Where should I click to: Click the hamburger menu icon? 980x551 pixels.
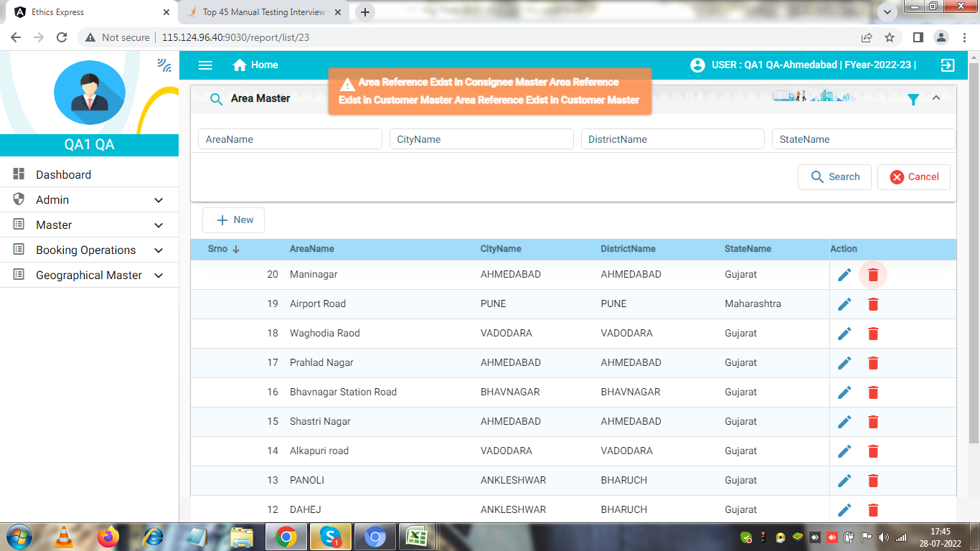pos(205,65)
